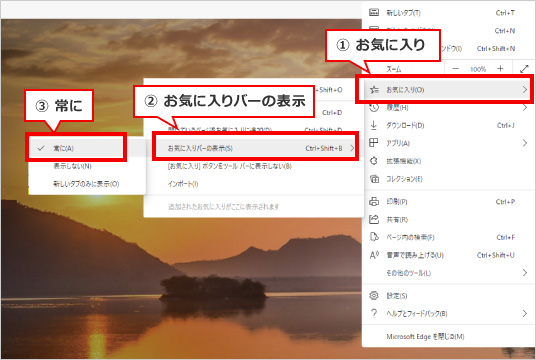Click the menu entry with shortcut Ctrl+Shift+N
This screenshot has width=536, height=360.
click(x=448, y=49)
